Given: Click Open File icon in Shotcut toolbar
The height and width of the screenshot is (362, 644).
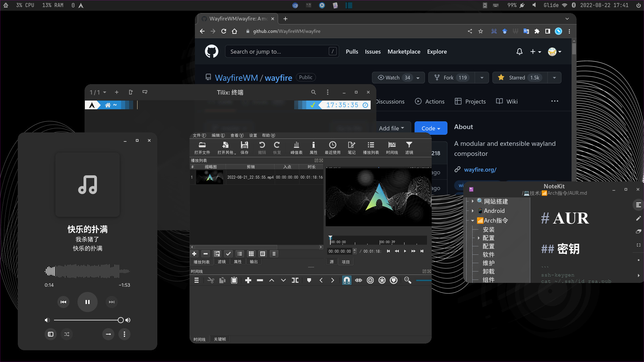Looking at the screenshot, I should 202,145.
